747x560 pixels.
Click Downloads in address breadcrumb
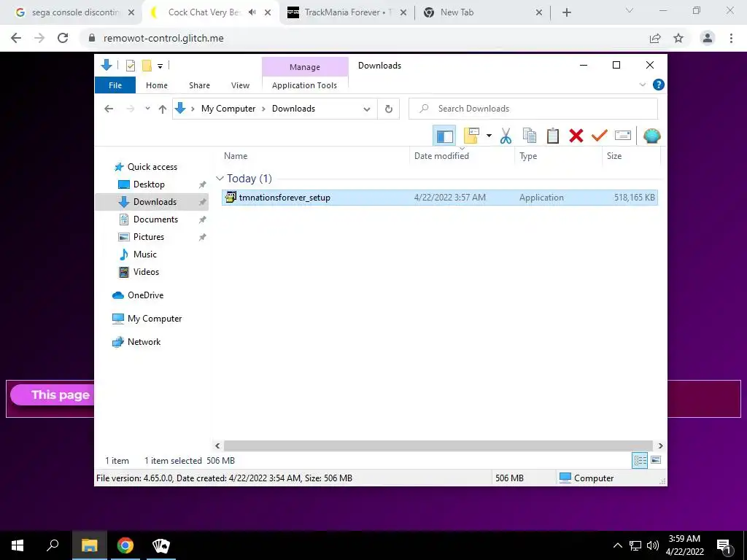[x=293, y=109]
